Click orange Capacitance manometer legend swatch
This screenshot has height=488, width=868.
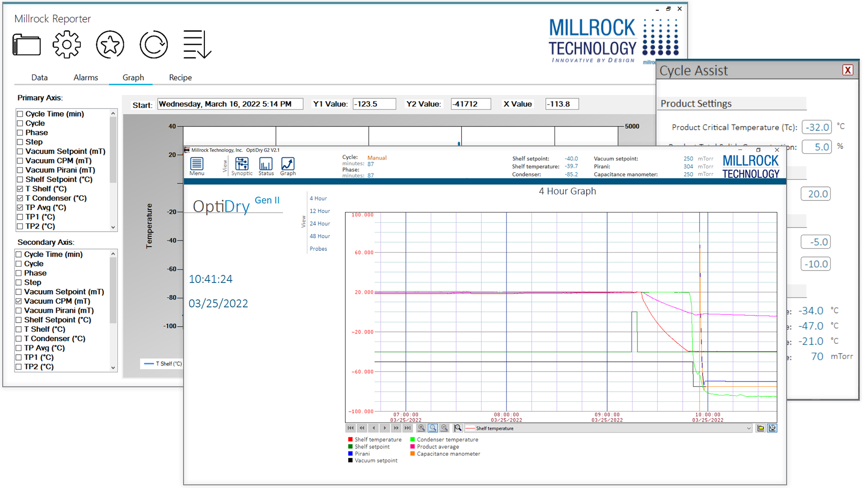pyautogui.click(x=412, y=453)
